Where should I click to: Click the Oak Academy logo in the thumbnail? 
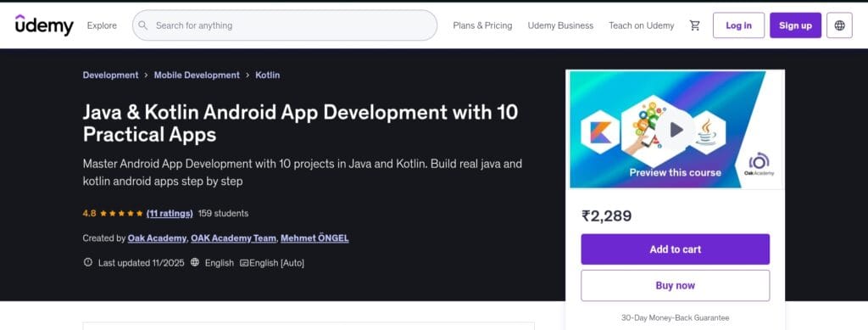pyautogui.click(x=759, y=165)
